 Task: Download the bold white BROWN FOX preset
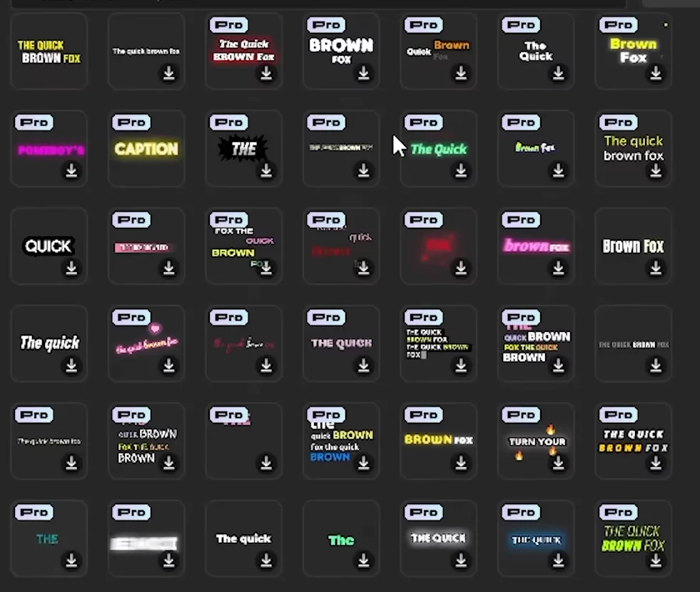tap(364, 74)
